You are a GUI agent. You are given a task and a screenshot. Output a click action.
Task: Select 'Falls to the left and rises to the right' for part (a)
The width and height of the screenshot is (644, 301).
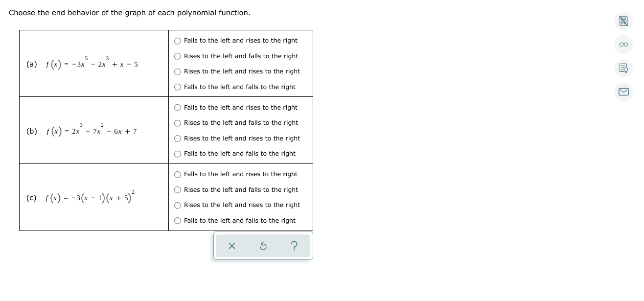tap(178, 41)
